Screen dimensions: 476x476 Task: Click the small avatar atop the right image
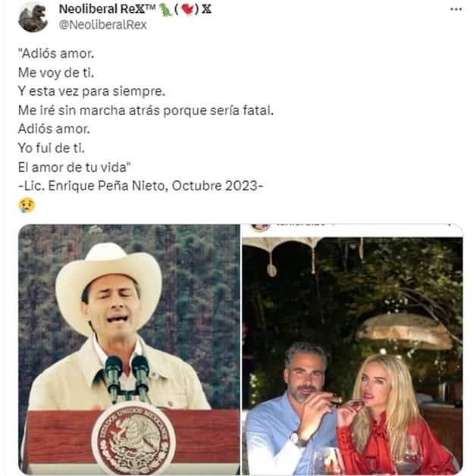coord(260,227)
